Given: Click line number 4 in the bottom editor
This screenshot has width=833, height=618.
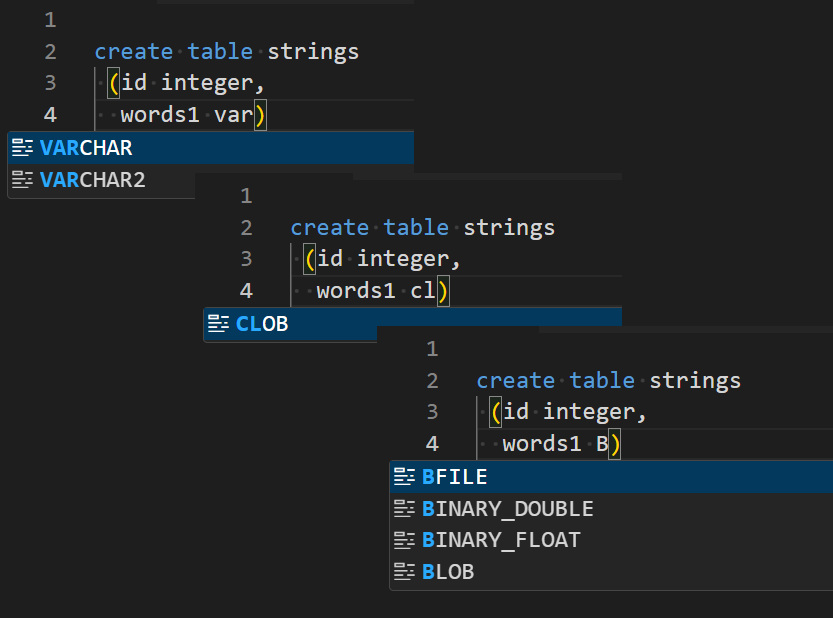Looking at the screenshot, I should (432, 444).
